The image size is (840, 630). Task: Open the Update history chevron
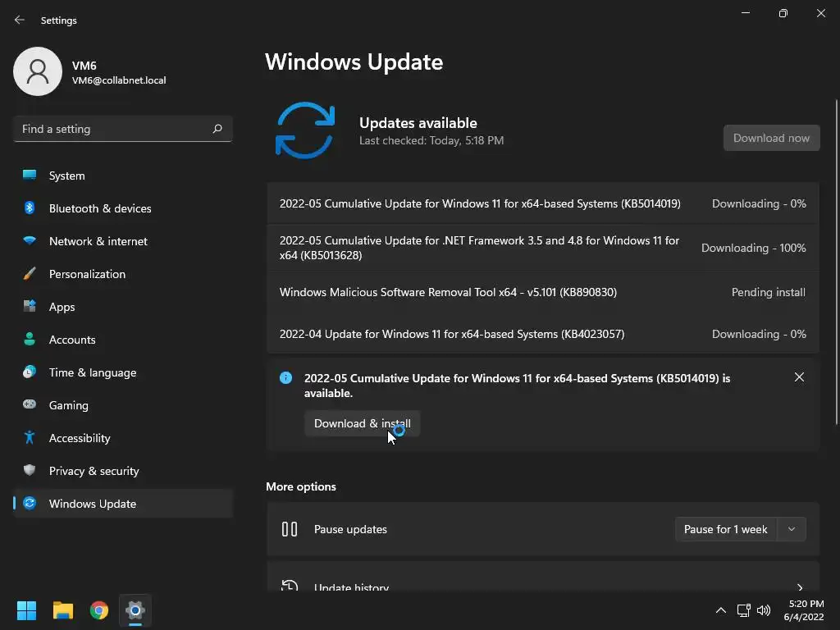click(799, 587)
